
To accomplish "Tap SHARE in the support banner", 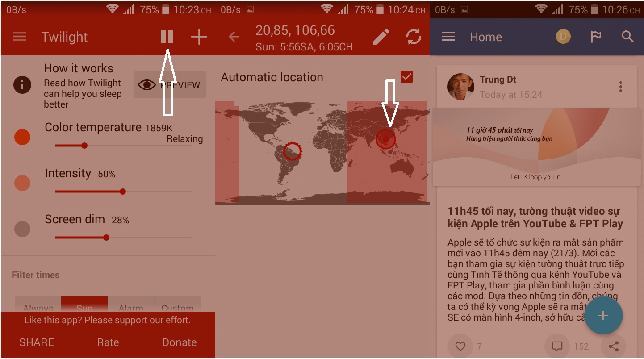I will tap(37, 342).
